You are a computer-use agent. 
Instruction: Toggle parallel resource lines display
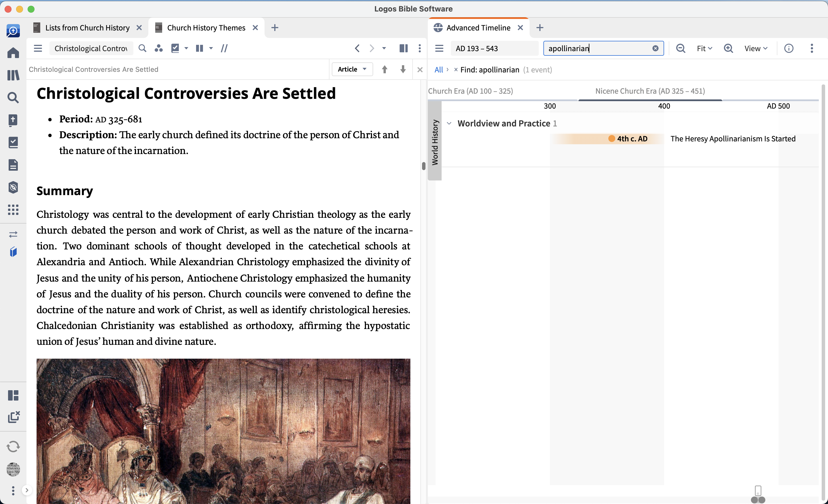pos(224,48)
